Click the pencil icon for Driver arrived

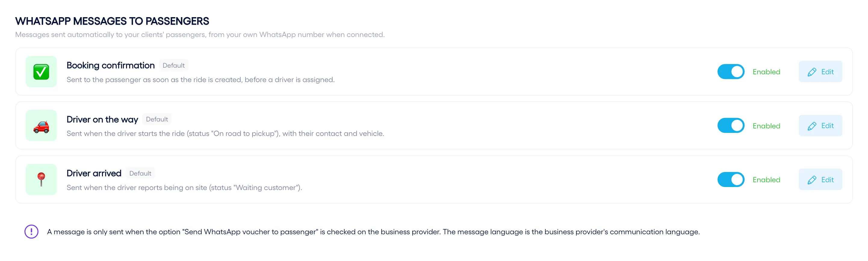[812, 180]
